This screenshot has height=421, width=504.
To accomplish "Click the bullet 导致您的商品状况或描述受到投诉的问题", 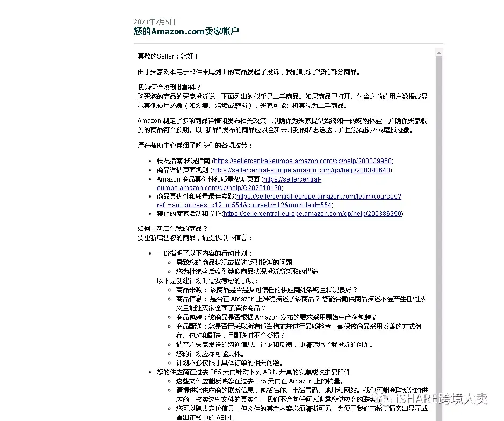I will tap(236, 263).
